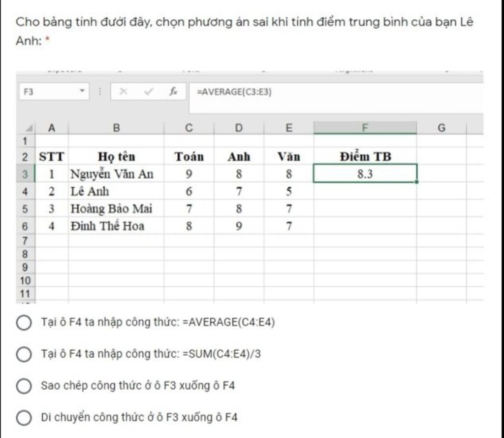Click the formula bar cancel X icon

(x=123, y=92)
